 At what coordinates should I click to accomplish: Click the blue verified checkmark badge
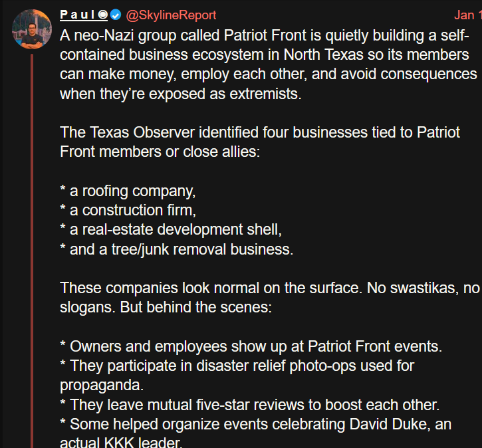(115, 15)
